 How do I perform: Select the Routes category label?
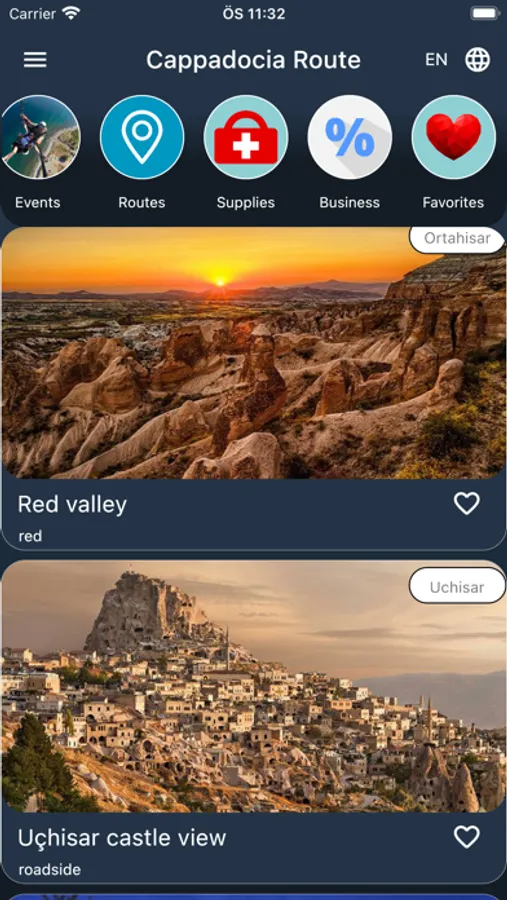(142, 203)
